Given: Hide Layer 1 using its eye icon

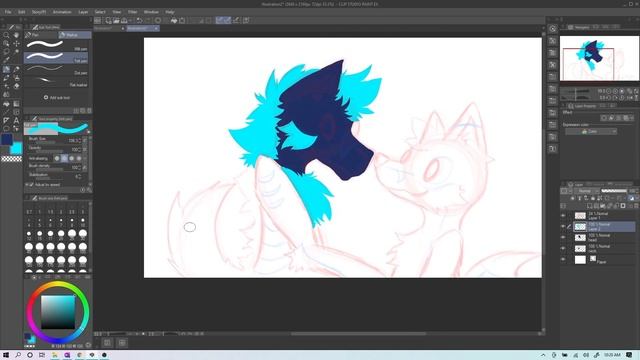Looking at the screenshot, I should point(563,216).
